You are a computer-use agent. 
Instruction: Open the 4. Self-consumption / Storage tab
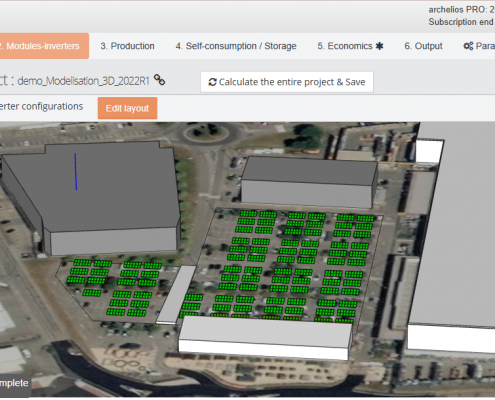(236, 46)
